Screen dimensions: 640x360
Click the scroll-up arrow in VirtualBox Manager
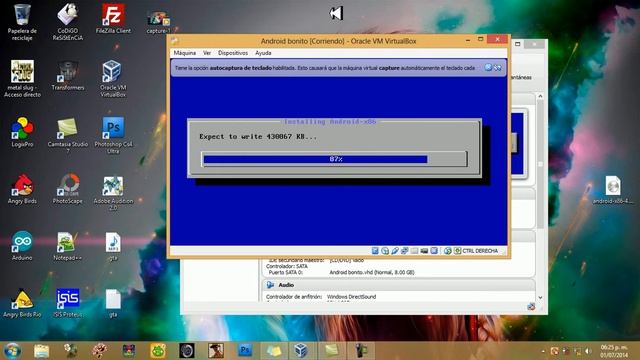(540, 96)
